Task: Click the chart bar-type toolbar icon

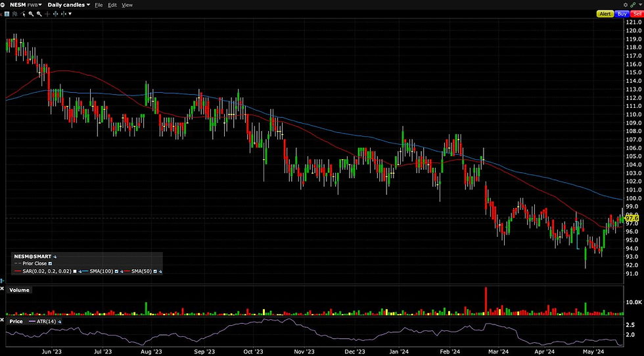Action: coord(14,14)
